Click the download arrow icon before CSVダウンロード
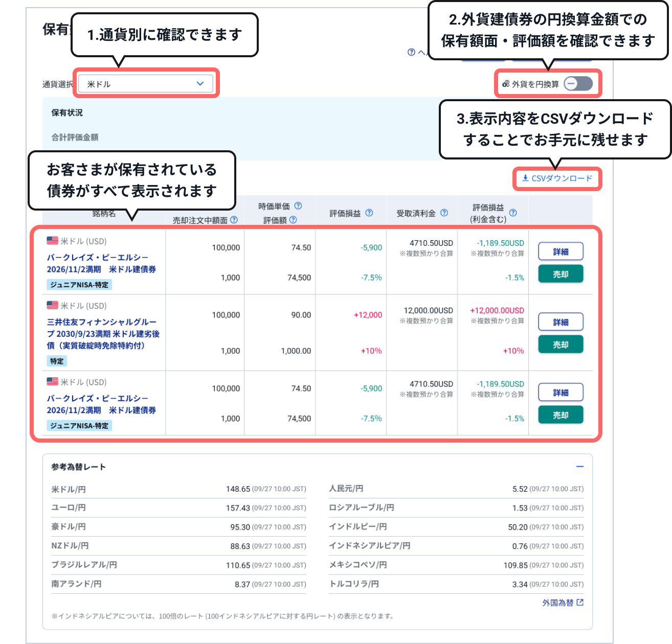The width and height of the screenshot is (672, 644). pyautogui.click(x=525, y=178)
